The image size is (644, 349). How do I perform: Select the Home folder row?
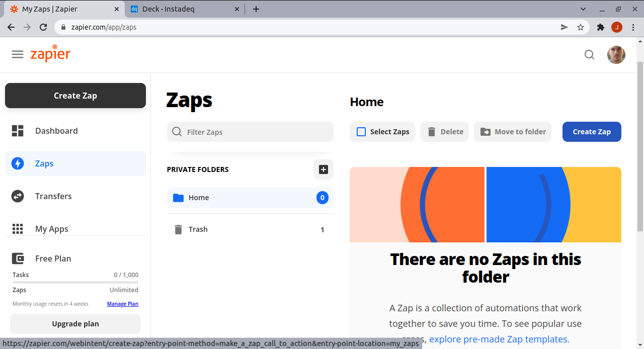tap(250, 198)
